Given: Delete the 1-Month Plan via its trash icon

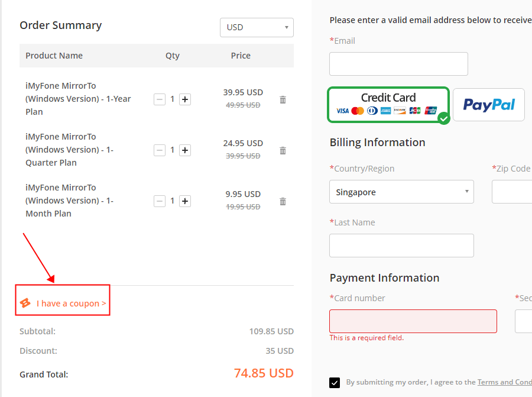Looking at the screenshot, I should point(283,201).
